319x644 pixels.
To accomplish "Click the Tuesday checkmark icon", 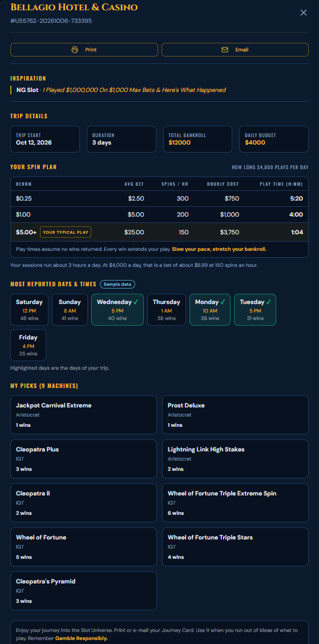I will point(268,302).
